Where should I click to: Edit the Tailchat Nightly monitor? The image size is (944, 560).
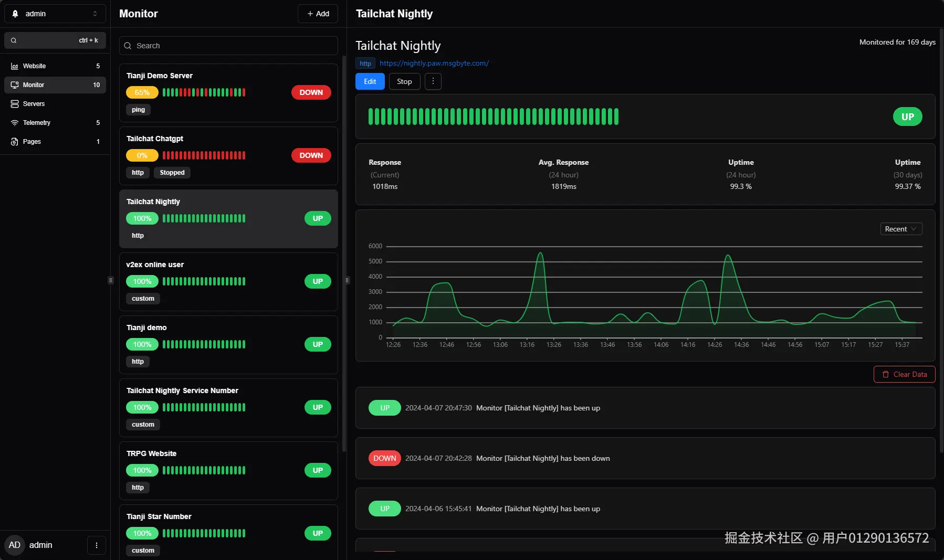click(370, 81)
